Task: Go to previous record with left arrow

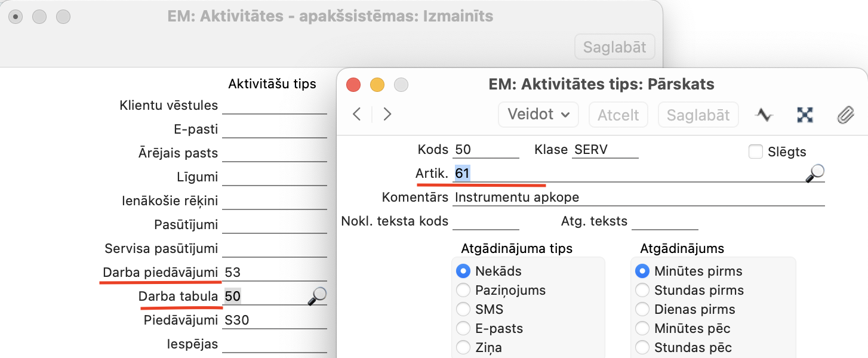Action: point(357,114)
